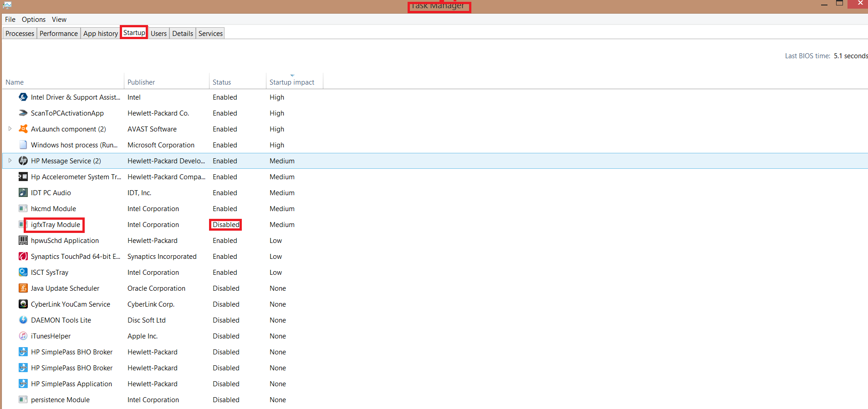Click the persistence Module icon
The image size is (868, 409).
click(23, 399)
